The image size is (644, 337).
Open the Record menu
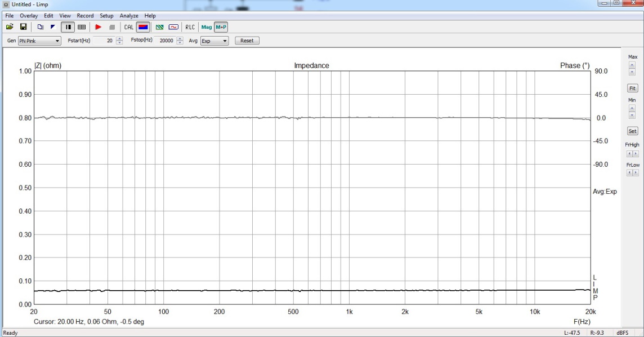pos(85,16)
